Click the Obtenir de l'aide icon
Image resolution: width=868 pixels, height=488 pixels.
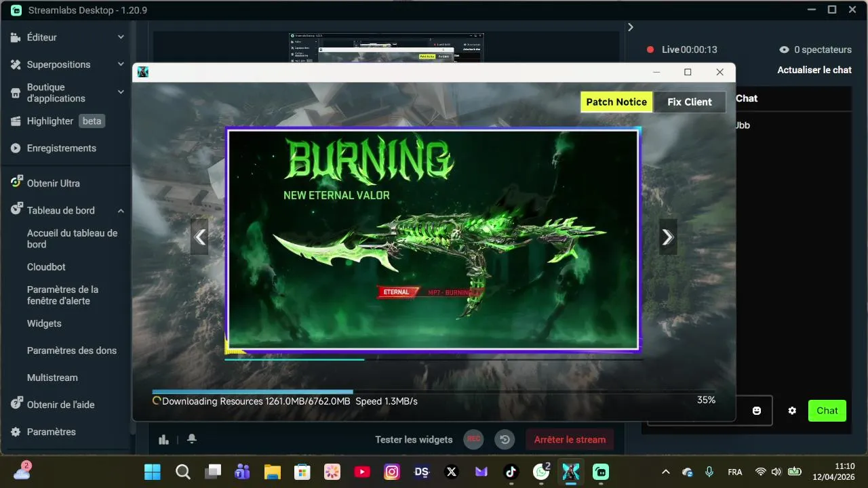coord(16,404)
